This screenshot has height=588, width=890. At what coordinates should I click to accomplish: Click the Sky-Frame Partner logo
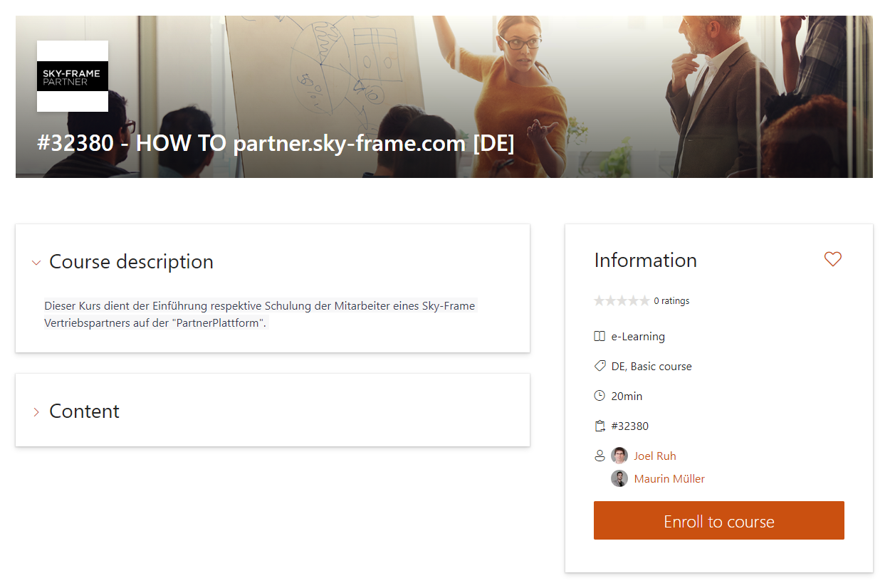(73, 76)
